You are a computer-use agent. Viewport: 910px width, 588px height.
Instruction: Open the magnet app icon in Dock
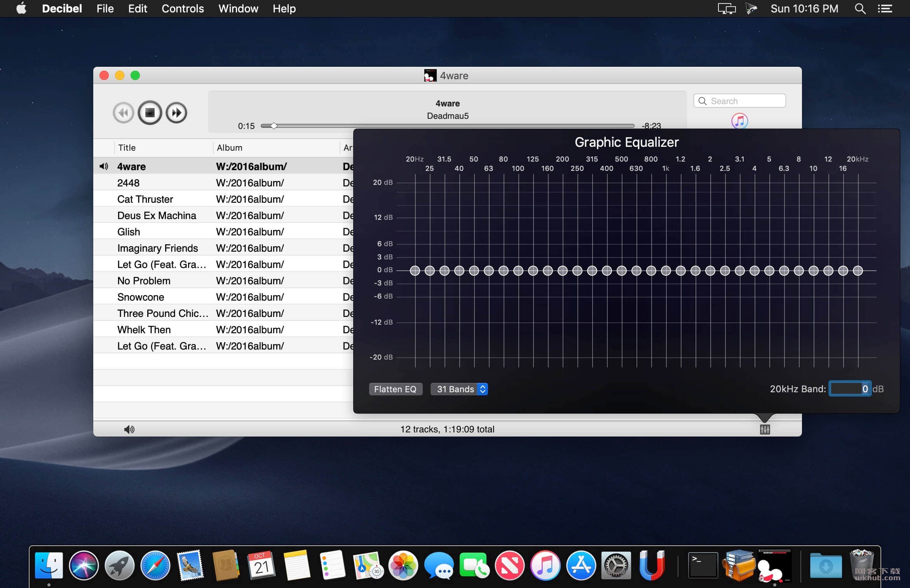click(652, 565)
